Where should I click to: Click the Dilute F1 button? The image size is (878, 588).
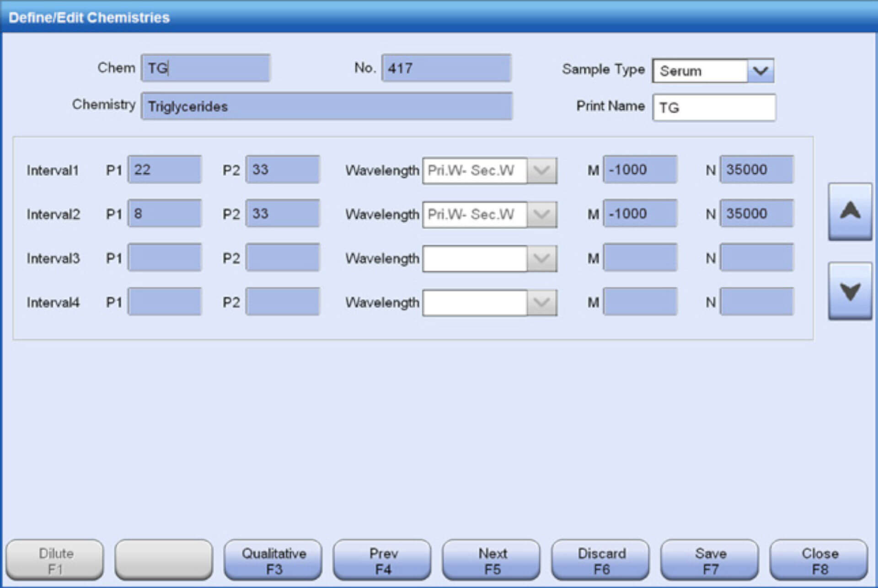55,561
